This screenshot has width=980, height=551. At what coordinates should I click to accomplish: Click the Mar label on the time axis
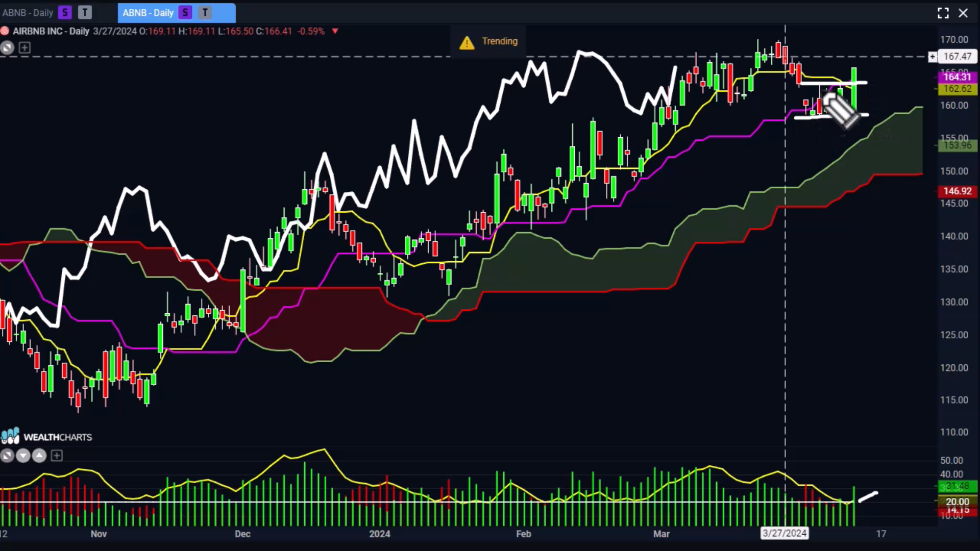(661, 534)
